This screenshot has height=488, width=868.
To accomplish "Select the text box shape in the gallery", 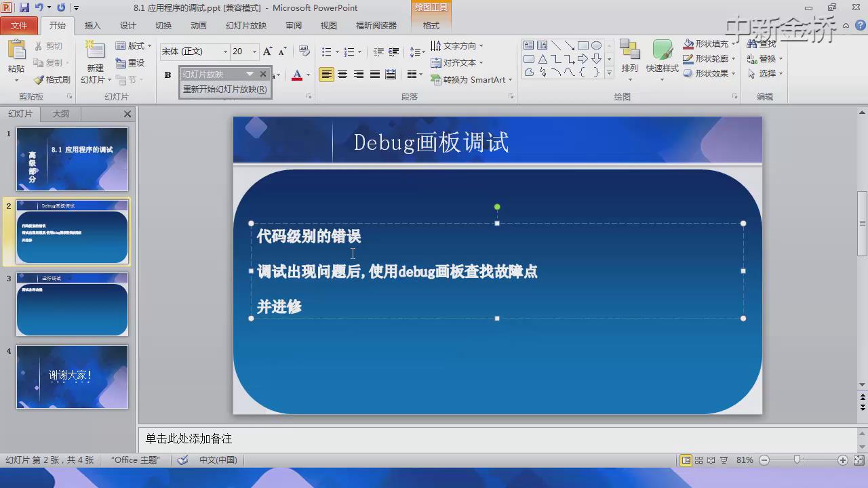I will click(x=528, y=45).
